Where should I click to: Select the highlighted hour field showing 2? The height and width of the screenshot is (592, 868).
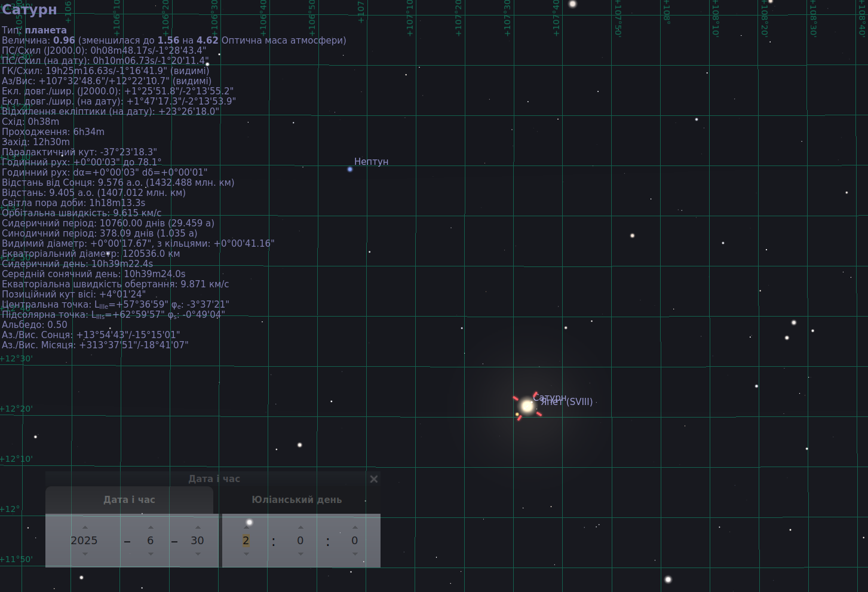[246, 541]
